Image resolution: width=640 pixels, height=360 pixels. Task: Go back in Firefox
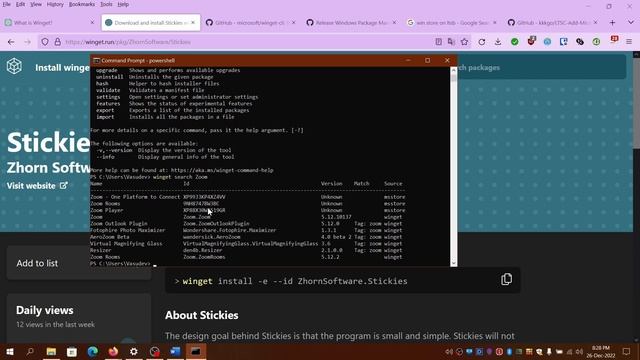point(11,42)
